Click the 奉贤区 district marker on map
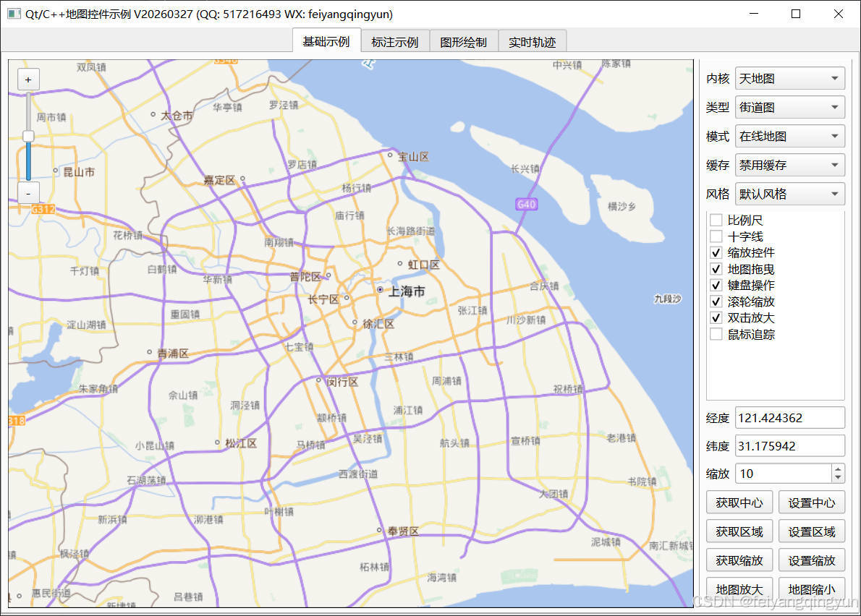Viewport: 861px width, 616px height. (379, 530)
